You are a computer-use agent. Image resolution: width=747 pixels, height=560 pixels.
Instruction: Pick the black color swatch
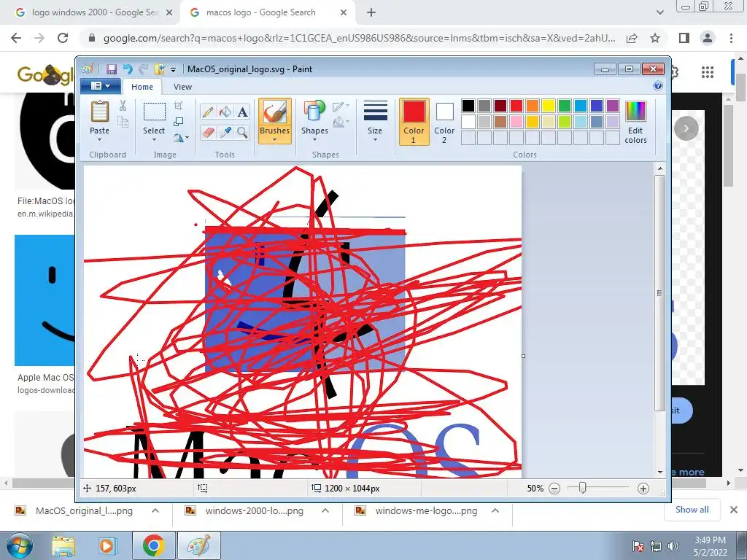[x=468, y=106]
